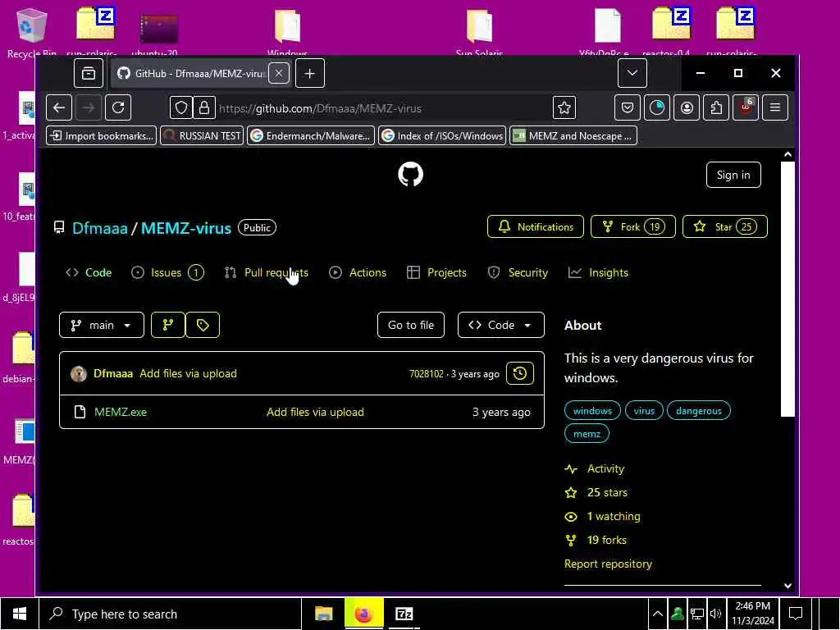This screenshot has width=840, height=630.
Task: Open commit history clock icon
Action: coord(520,374)
